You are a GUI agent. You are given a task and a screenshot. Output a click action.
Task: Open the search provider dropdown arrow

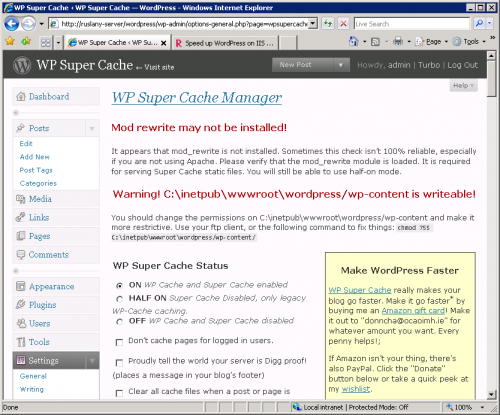(489, 24)
